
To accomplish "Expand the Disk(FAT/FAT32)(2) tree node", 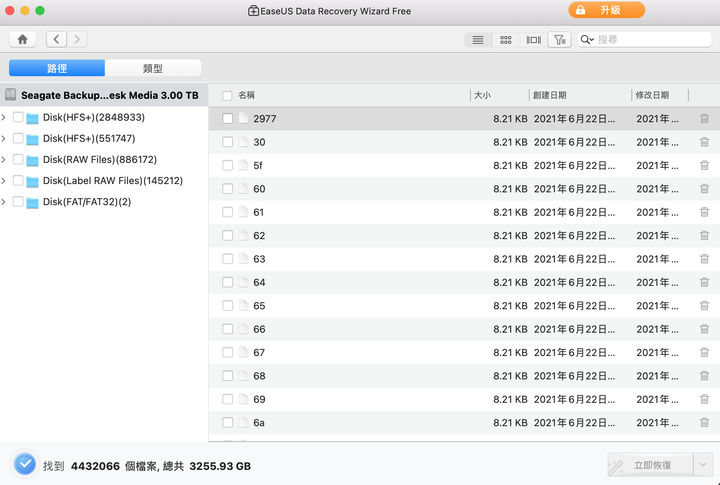I will (x=4, y=202).
